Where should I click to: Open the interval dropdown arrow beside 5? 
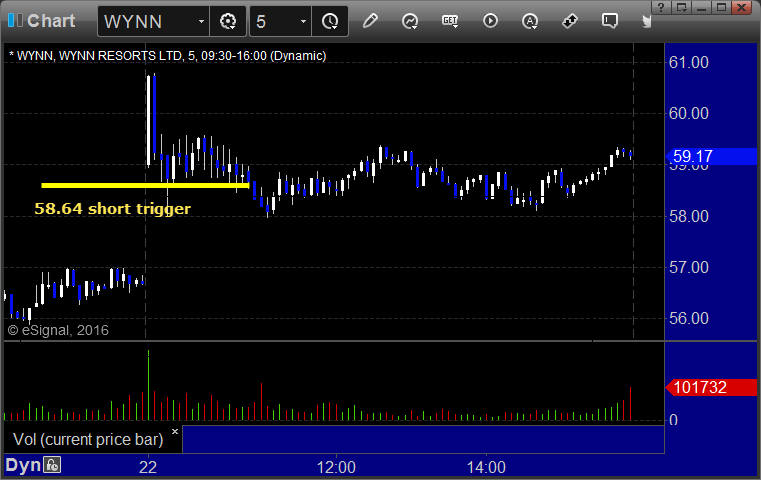tap(303, 21)
